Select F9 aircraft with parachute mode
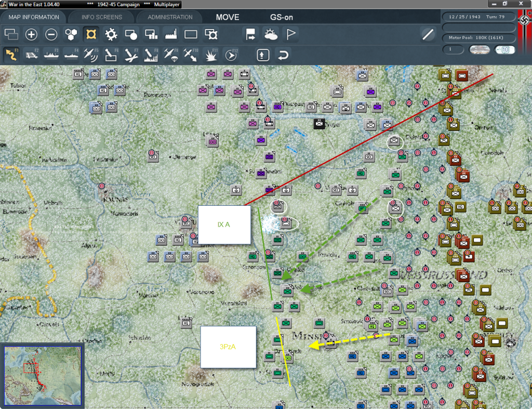 point(171,55)
